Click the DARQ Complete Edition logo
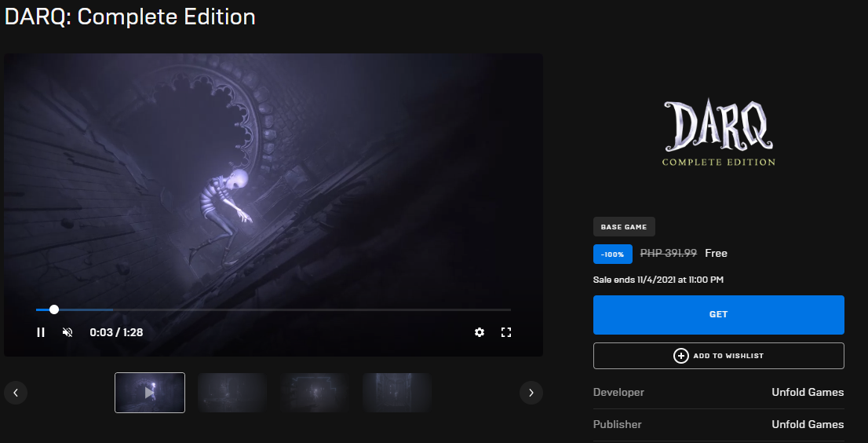 click(719, 133)
